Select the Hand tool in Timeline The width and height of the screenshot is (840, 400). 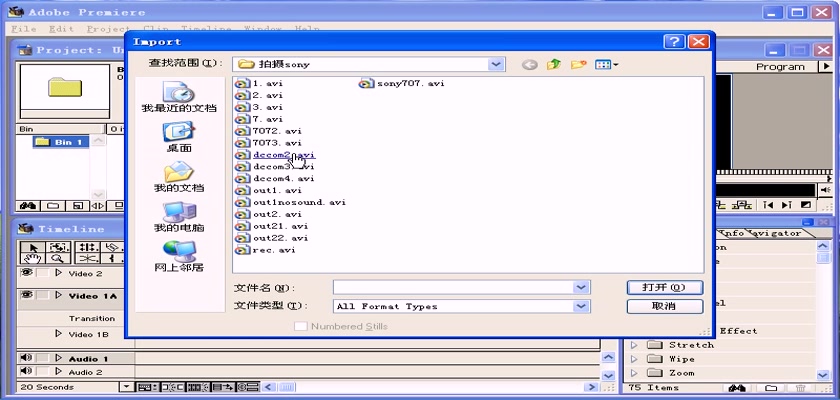[x=34, y=259]
